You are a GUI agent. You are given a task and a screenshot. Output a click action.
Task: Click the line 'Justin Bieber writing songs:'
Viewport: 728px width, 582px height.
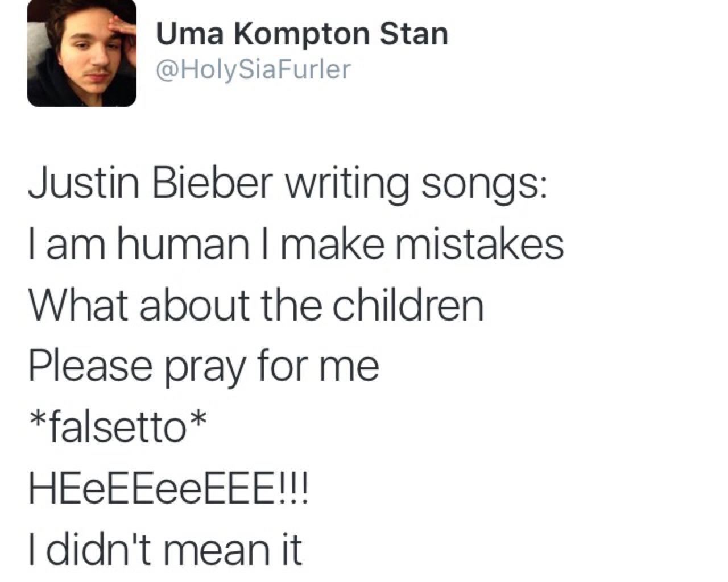point(287,185)
